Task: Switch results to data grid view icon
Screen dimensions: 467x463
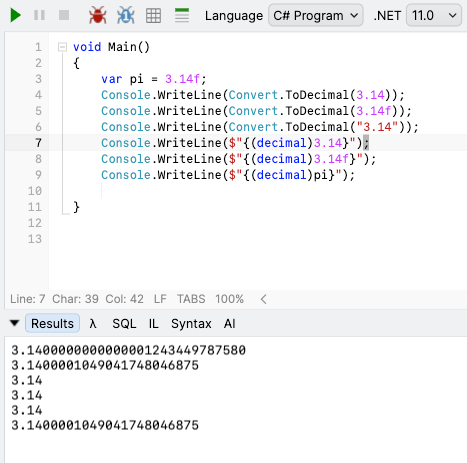Action: pos(154,15)
